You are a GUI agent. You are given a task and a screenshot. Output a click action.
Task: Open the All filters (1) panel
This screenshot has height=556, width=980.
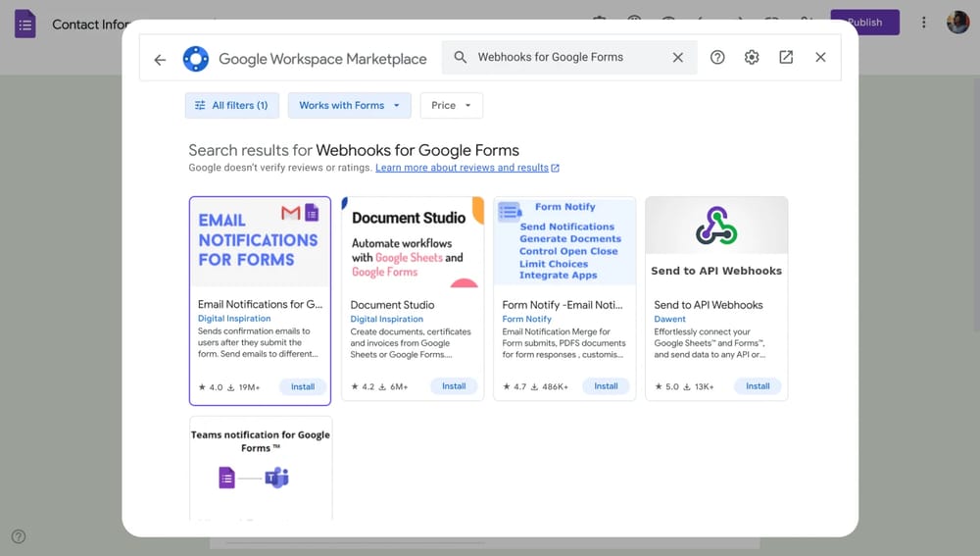pyautogui.click(x=232, y=106)
